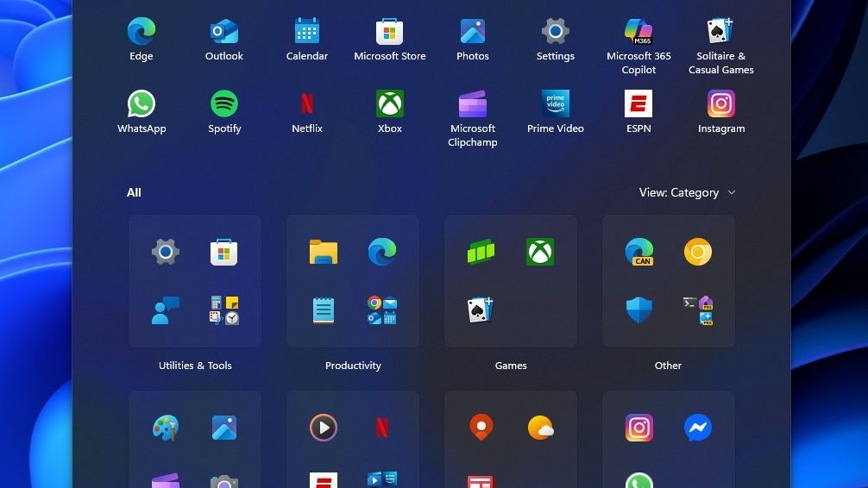Viewport: 868px width, 488px height.
Task: Open the person-with-chat app in Utilities & Tools
Action: [x=166, y=310]
